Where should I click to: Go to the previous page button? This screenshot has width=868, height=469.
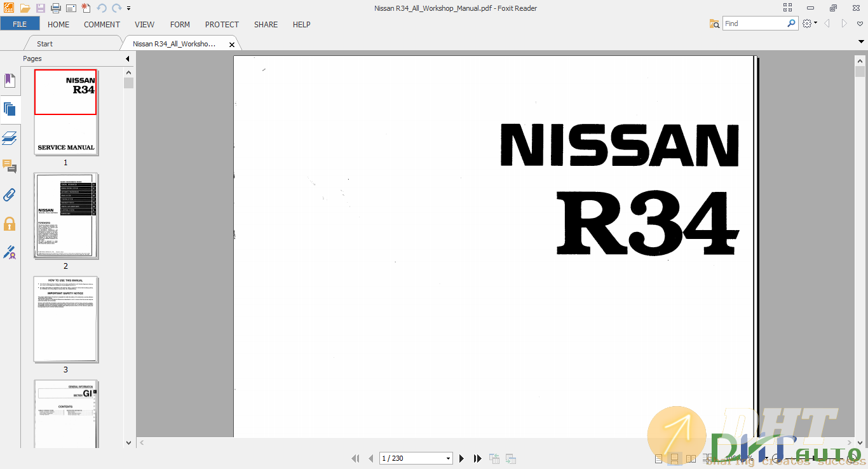click(x=371, y=458)
